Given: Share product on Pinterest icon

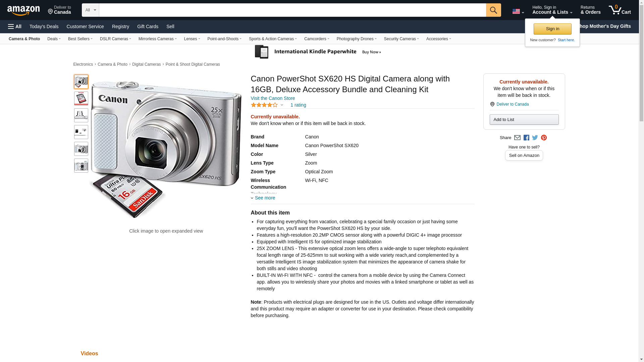Looking at the screenshot, I should click(544, 138).
